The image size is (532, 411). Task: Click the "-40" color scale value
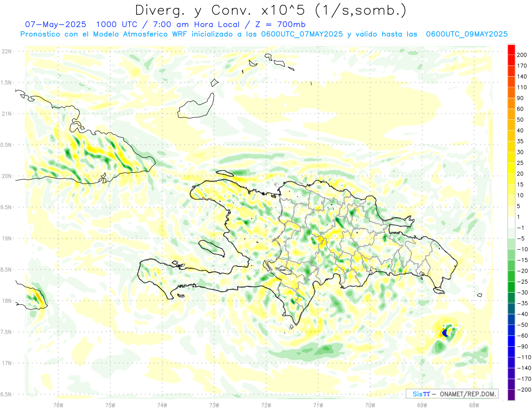(x=522, y=314)
